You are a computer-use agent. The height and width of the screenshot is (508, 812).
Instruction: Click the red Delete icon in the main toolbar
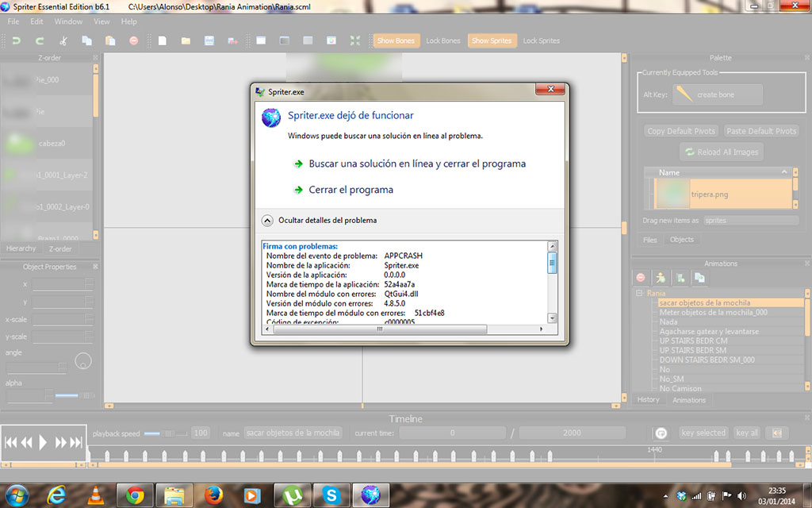tap(133, 40)
